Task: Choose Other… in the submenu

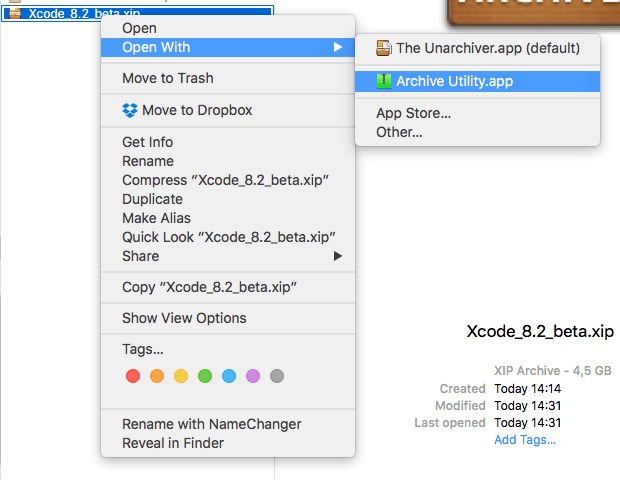Action: pyautogui.click(x=477, y=132)
